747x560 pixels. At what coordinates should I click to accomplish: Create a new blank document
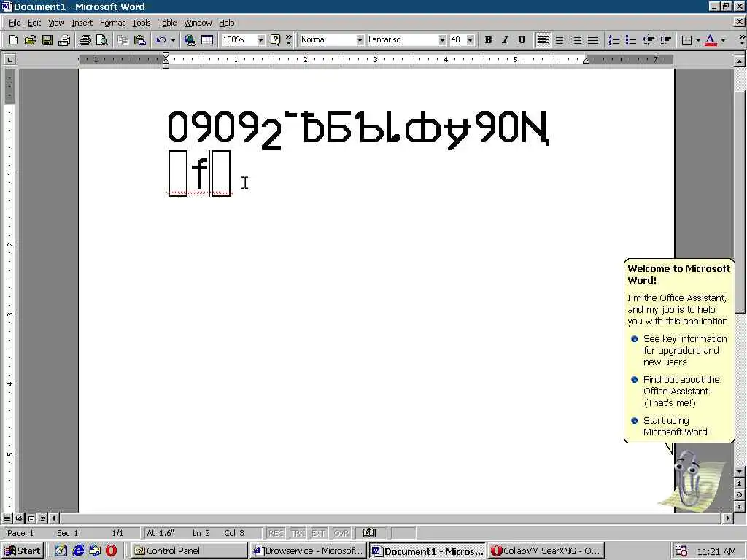(13, 40)
